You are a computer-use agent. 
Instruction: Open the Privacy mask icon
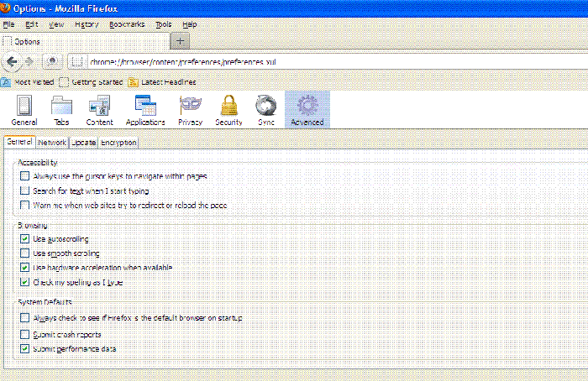click(x=190, y=109)
